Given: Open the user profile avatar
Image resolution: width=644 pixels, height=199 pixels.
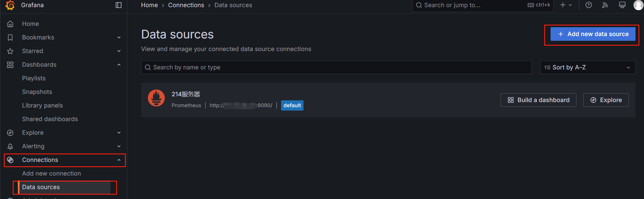Looking at the screenshot, I should click(x=639, y=5).
